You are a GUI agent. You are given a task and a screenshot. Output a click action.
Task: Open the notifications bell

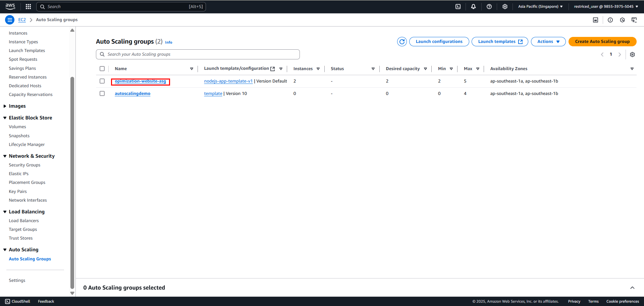[473, 6]
